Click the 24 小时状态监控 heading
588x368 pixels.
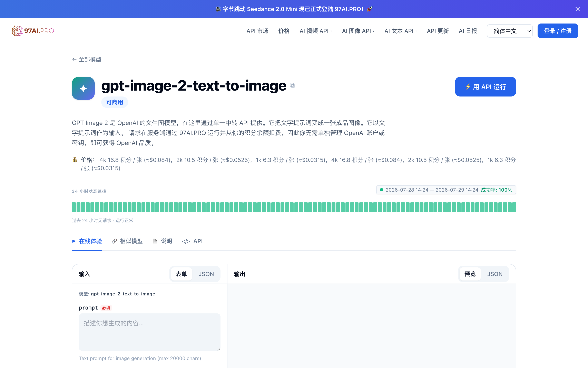[x=89, y=191]
